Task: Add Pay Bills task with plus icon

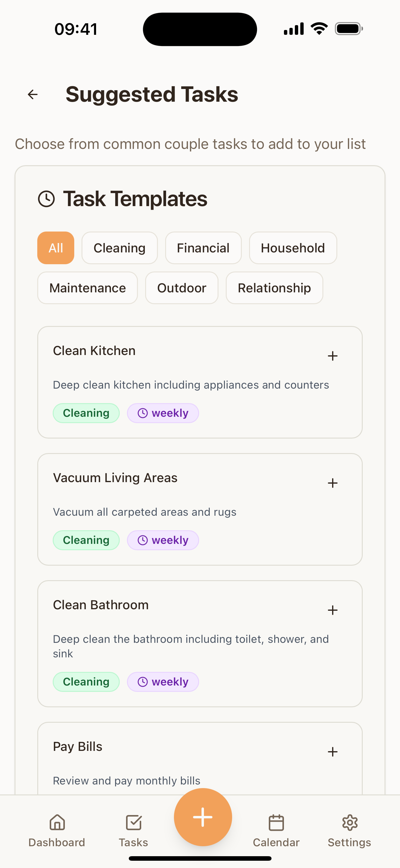Action: pos(332,751)
